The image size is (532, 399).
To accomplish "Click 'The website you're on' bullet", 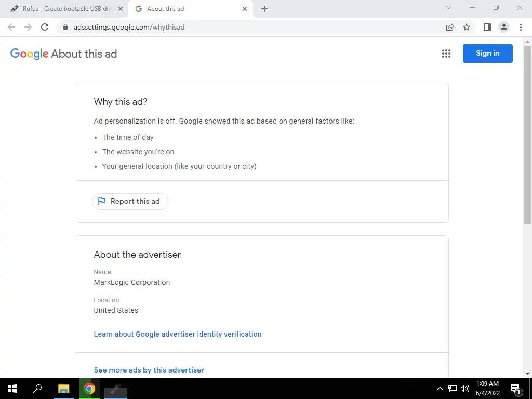I will pos(138,152).
